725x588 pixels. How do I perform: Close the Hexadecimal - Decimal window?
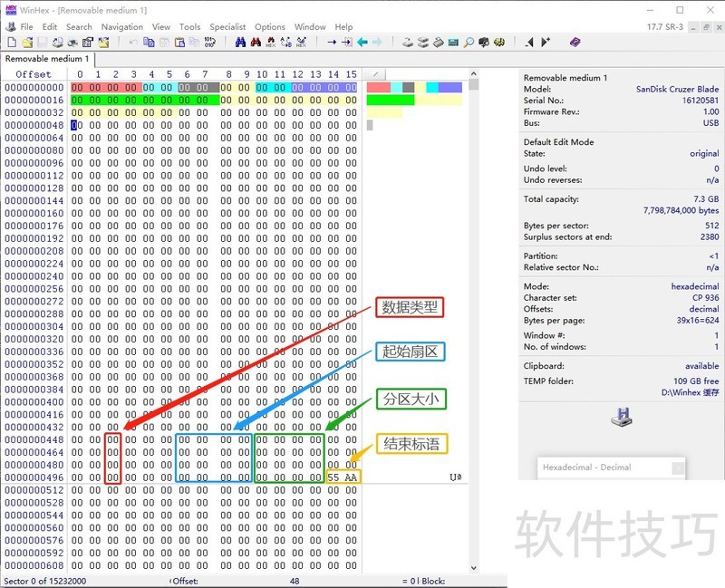click(677, 468)
